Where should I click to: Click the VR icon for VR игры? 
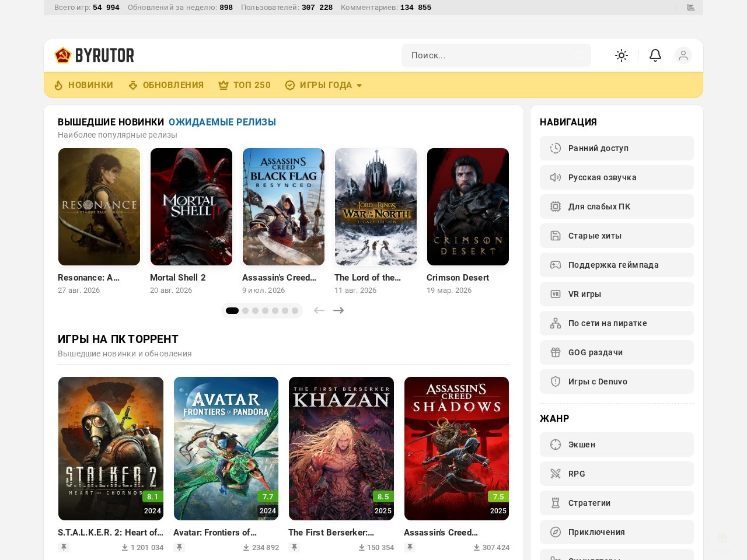pyautogui.click(x=556, y=294)
